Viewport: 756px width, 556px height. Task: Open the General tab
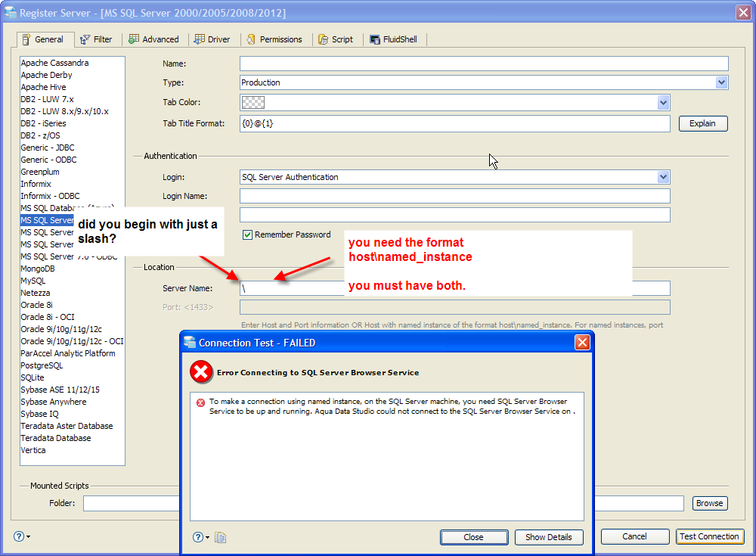pos(45,39)
